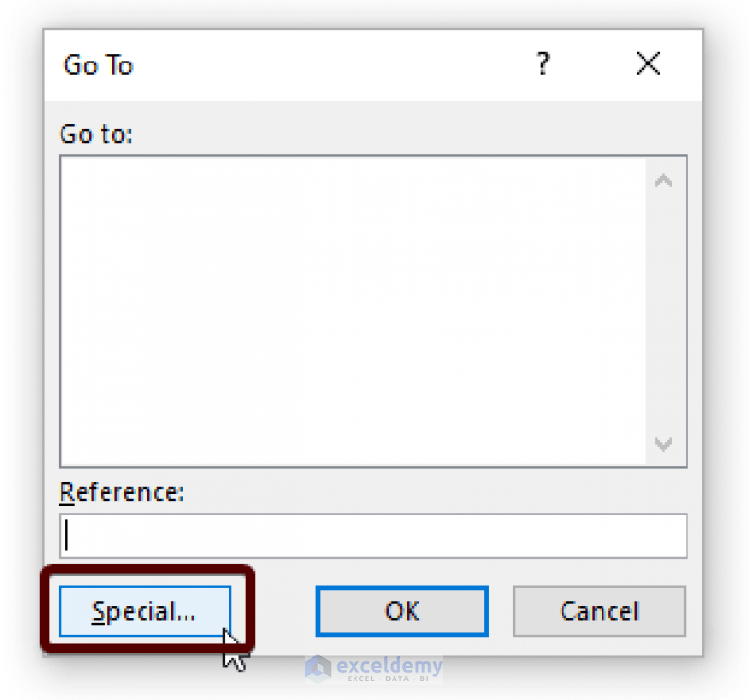Click the list scroll down arrow

663,444
